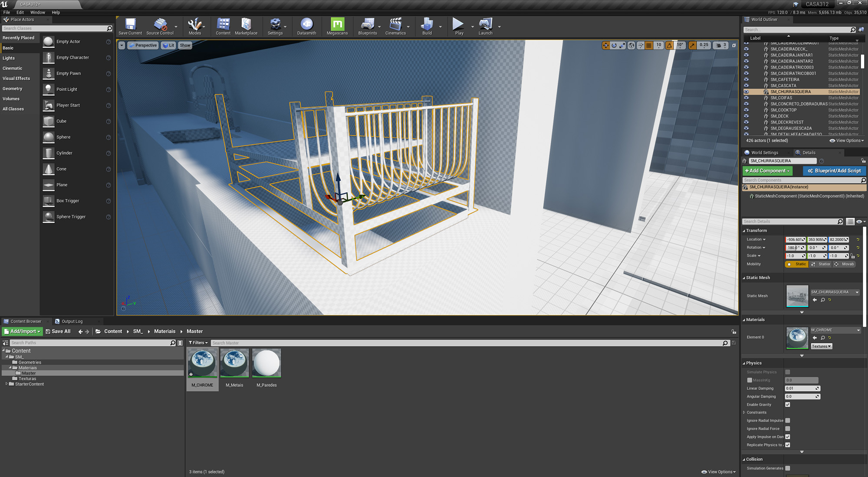Open Textures dropdown under material
Screen dimensions: 868x477
821,346
